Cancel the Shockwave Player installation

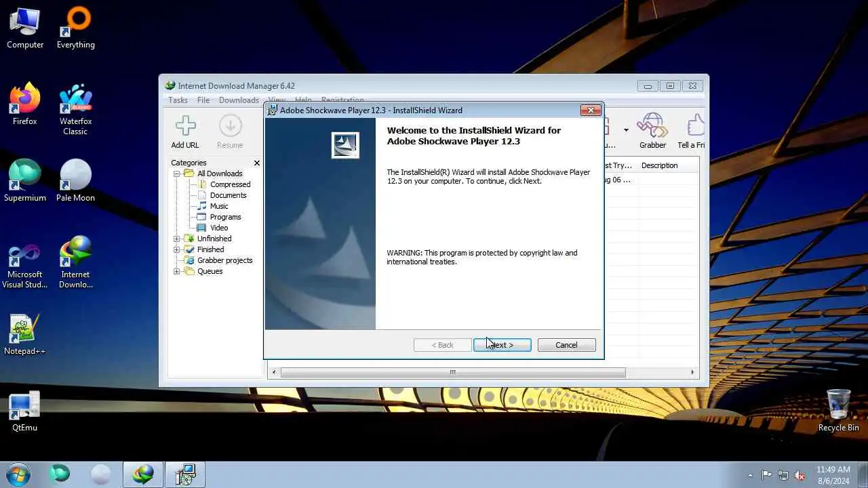[x=566, y=345]
